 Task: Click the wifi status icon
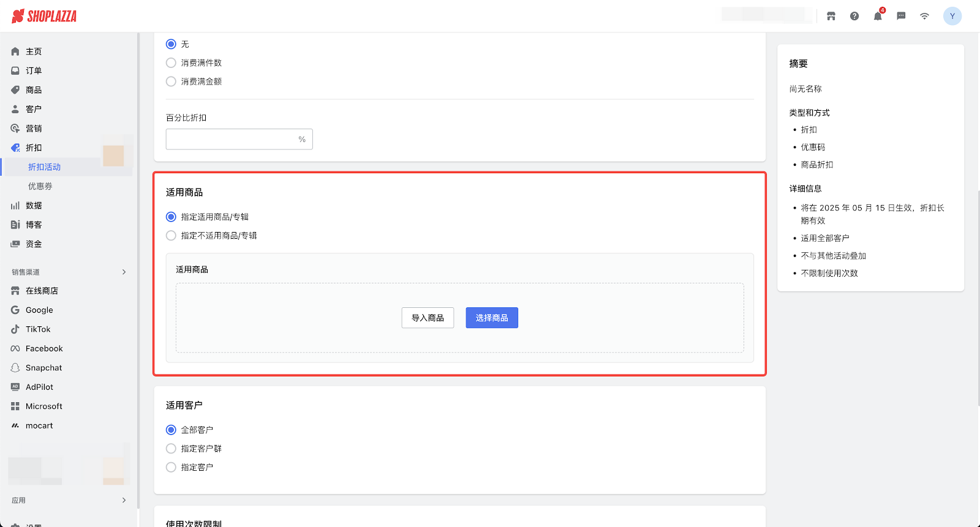[x=924, y=17]
